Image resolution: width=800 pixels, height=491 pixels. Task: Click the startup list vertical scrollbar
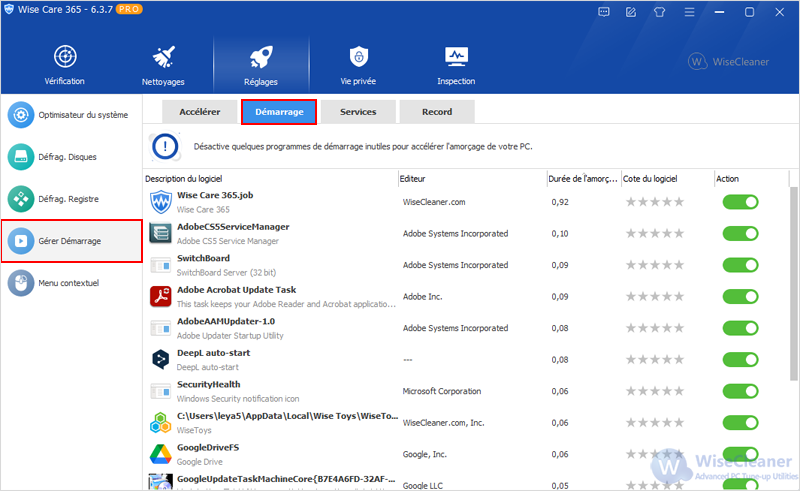pos(793,283)
